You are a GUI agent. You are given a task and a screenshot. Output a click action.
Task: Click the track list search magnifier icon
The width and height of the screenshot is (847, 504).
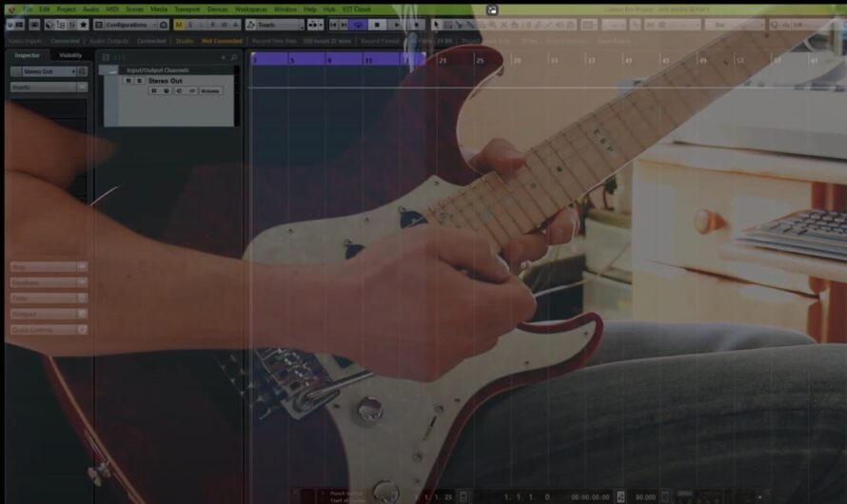234,57
